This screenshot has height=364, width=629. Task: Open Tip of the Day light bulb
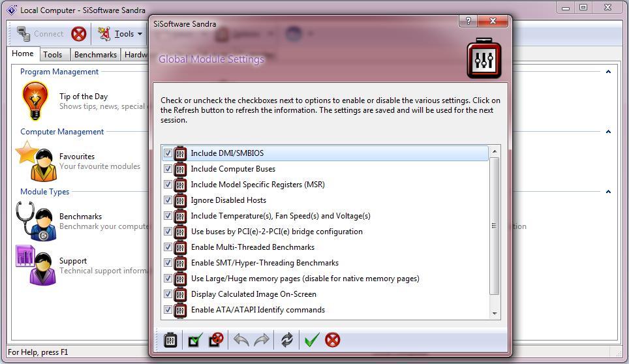tap(35, 100)
